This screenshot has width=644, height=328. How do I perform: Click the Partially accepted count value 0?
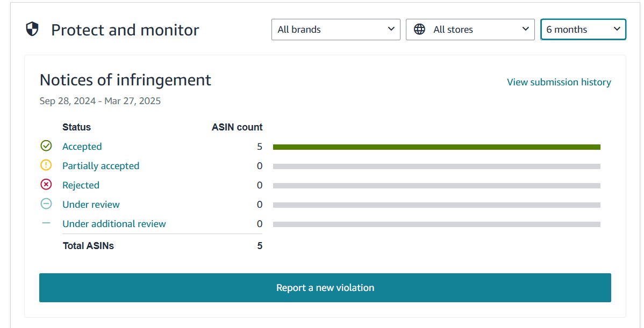click(260, 166)
